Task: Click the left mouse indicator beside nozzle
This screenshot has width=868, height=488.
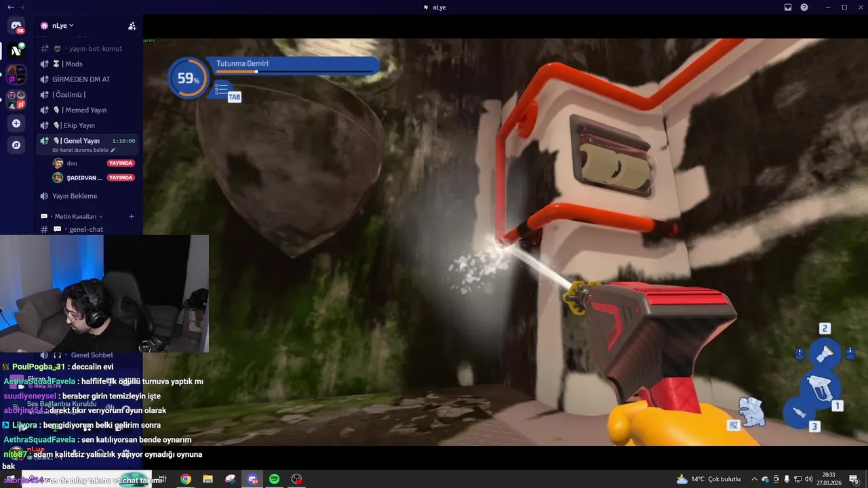Action: point(800,353)
